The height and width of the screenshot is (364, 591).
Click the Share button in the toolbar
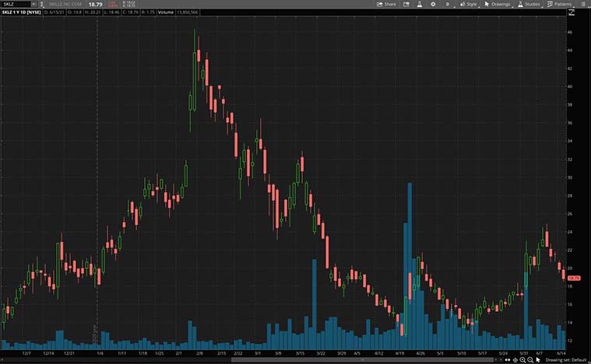pos(385,4)
